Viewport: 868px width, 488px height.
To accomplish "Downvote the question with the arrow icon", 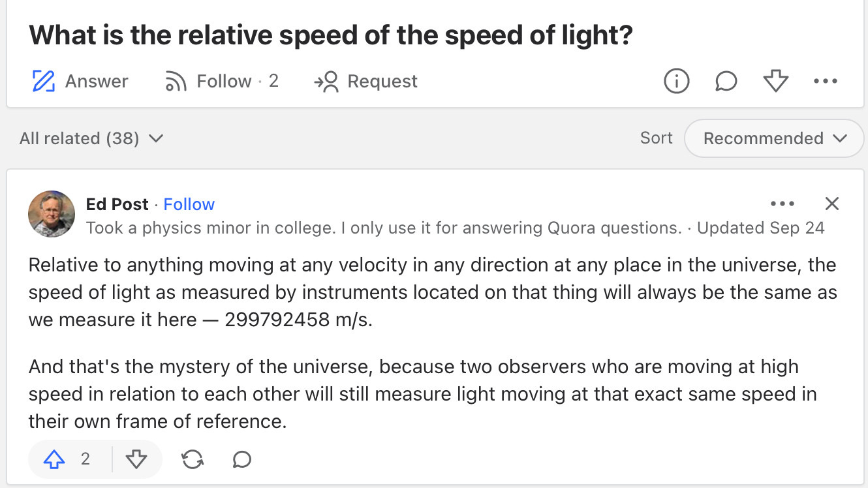I will point(775,82).
